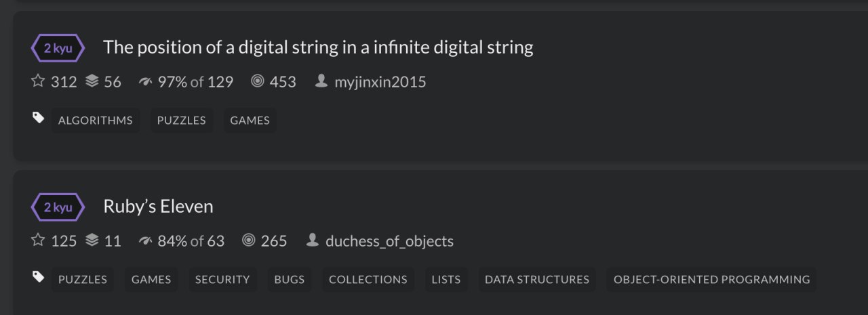Choose the OBJECT-ORIENTED PROGRAMMING tag

coord(711,279)
